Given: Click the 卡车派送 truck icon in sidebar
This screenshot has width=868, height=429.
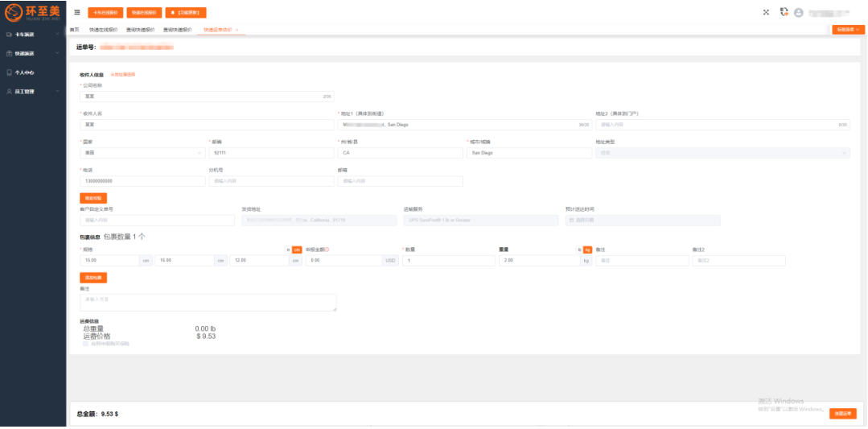Looking at the screenshot, I should click(x=9, y=35).
